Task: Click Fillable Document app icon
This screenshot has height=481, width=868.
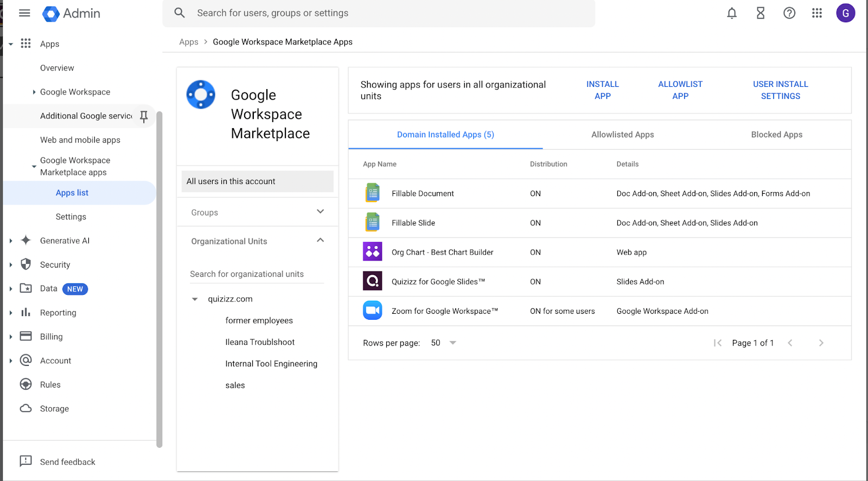Action: [x=372, y=193]
